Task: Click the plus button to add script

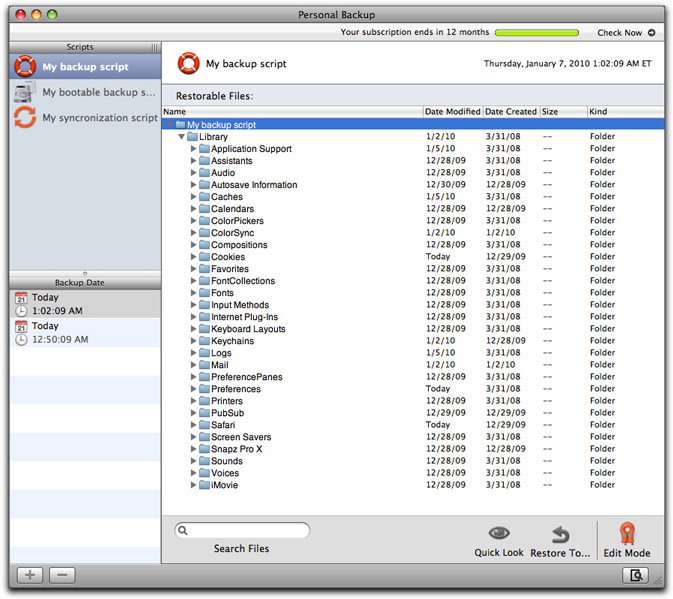Action: pos(30,575)
